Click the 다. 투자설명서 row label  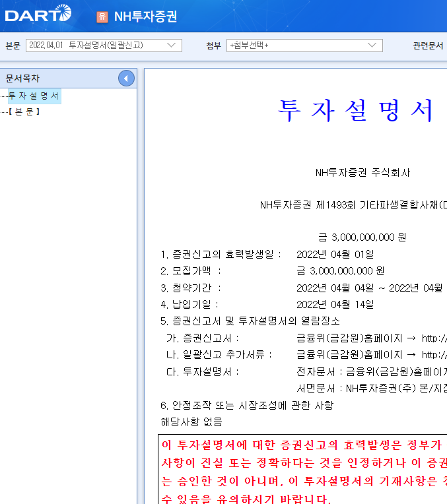[203, 372]
